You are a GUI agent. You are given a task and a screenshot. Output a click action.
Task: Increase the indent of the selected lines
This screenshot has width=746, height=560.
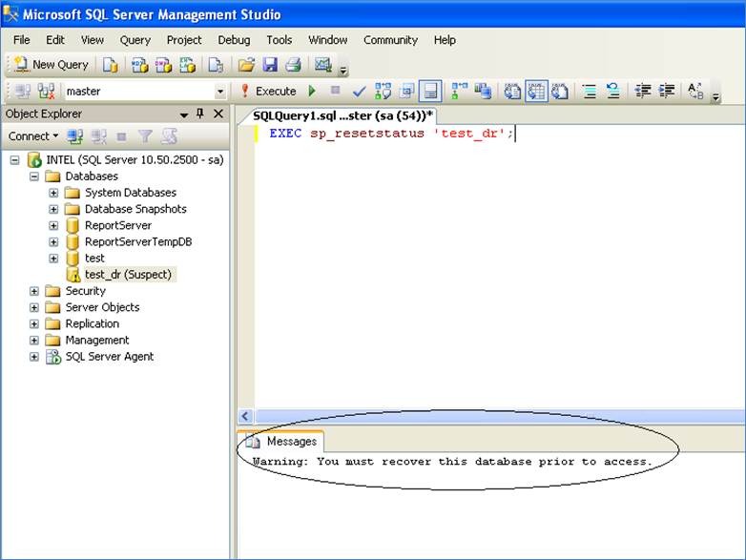pos(667,91)
